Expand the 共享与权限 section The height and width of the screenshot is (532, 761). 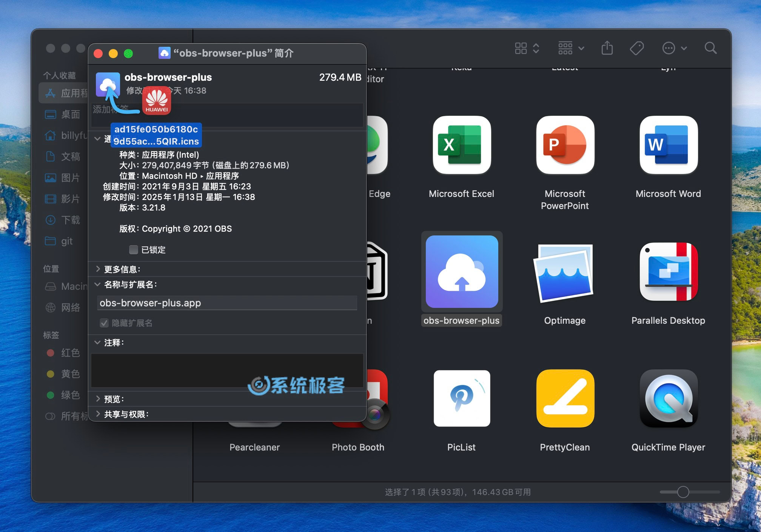98,414
